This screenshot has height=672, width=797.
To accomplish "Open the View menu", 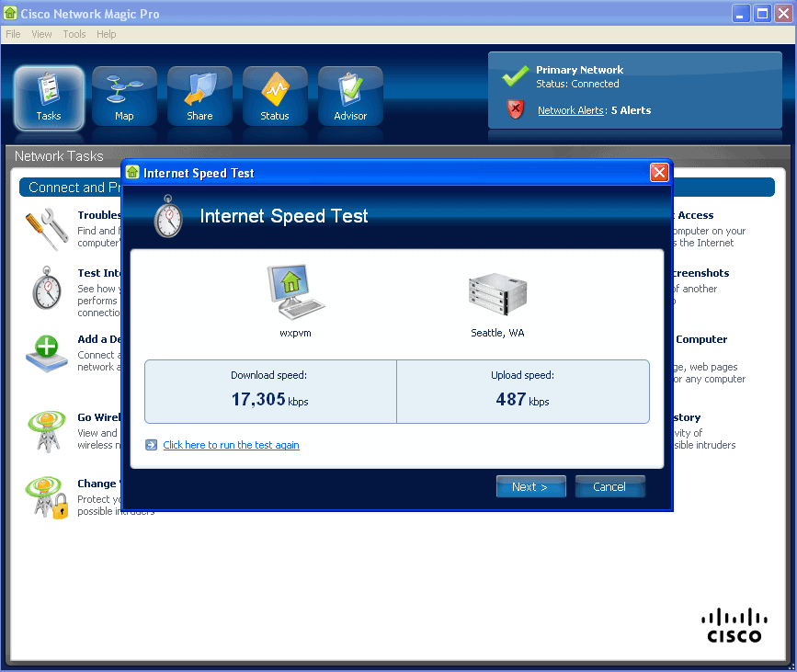I will tap(41, 34).
